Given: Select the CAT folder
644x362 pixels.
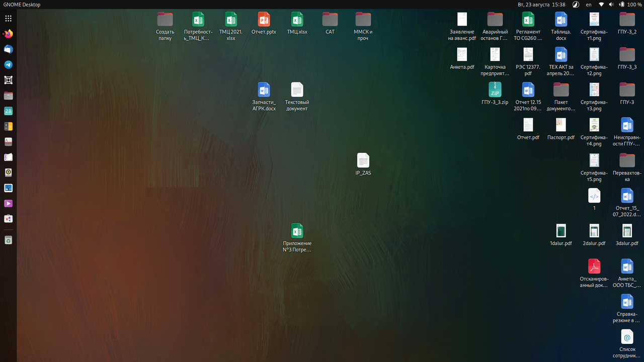Looking at the screenshot, I should tap(330, 24).
